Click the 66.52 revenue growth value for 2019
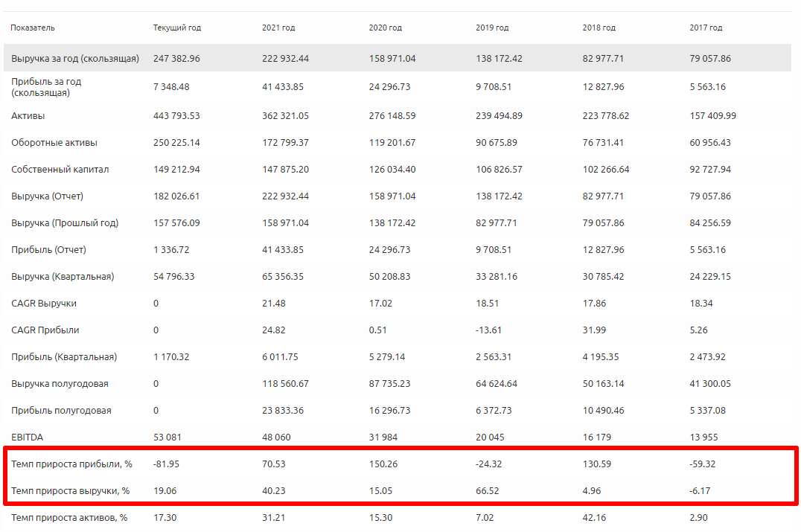801x532 pixels. coord(488,491)
